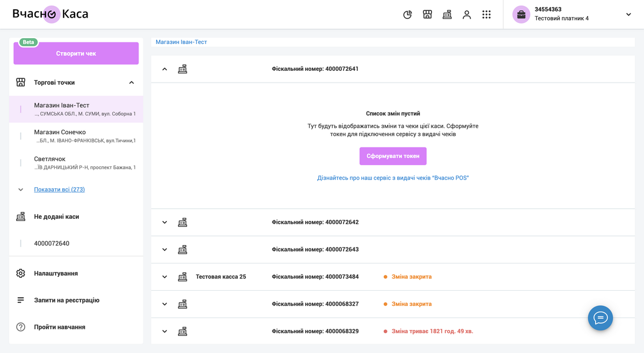Open the apps grid menu icon
The image size is (644, 353).
(x=486, y=14)
